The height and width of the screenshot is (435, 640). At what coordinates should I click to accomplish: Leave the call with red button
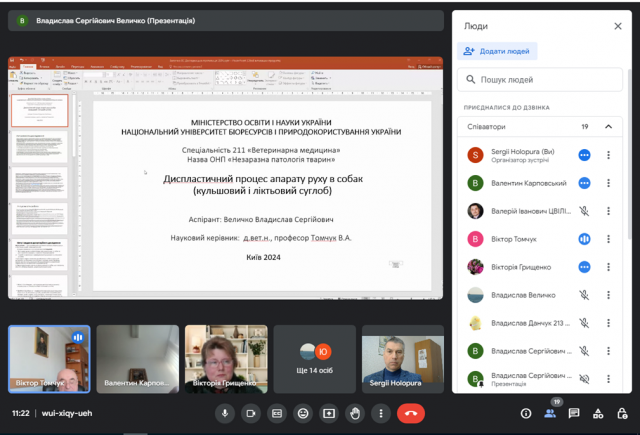(x=411, y=413)
